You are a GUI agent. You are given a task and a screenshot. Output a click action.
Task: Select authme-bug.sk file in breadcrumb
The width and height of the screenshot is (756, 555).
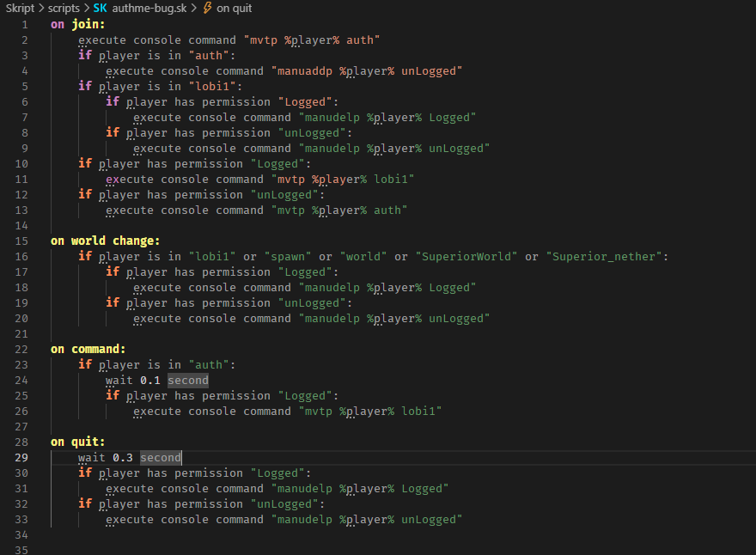click(149, 9)
